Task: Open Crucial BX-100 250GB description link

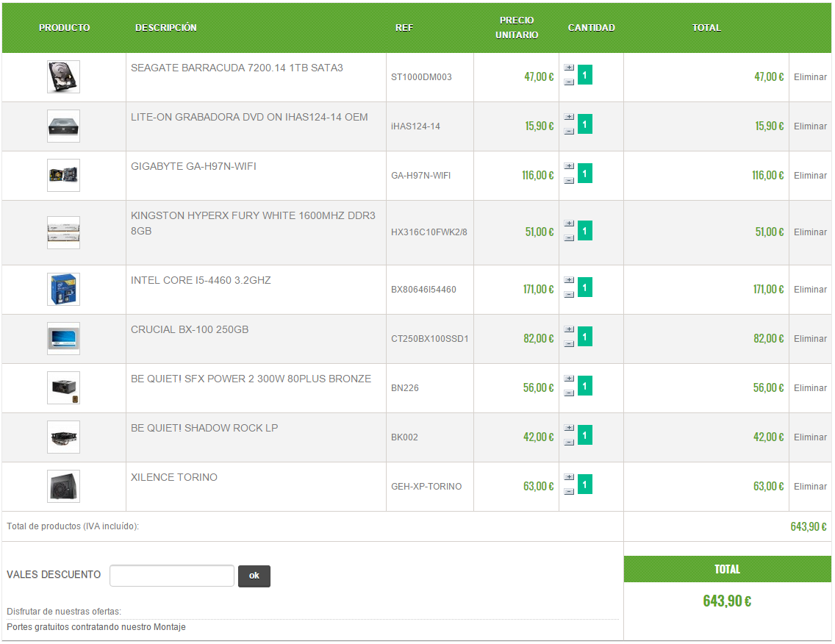Action: (190, 330)
